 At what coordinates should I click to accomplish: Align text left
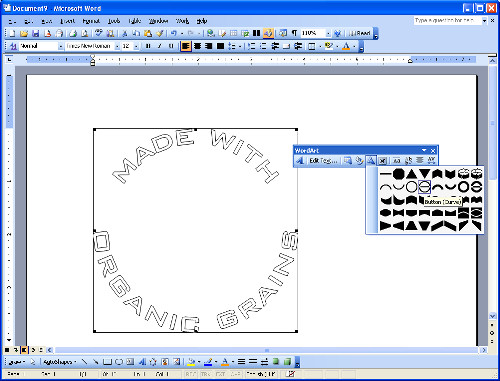point(186,46)
